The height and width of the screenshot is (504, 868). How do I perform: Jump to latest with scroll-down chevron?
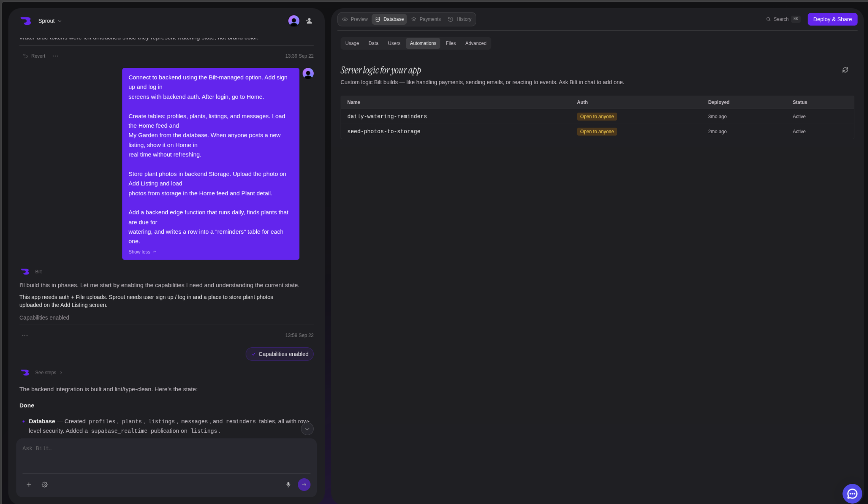click(307, 429)
